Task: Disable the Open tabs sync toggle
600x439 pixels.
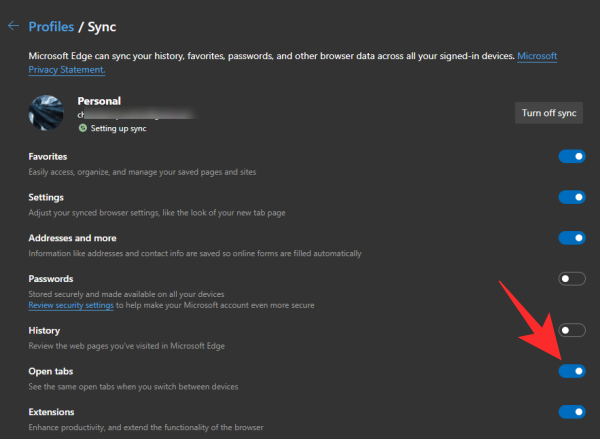Action: [572, 371]
